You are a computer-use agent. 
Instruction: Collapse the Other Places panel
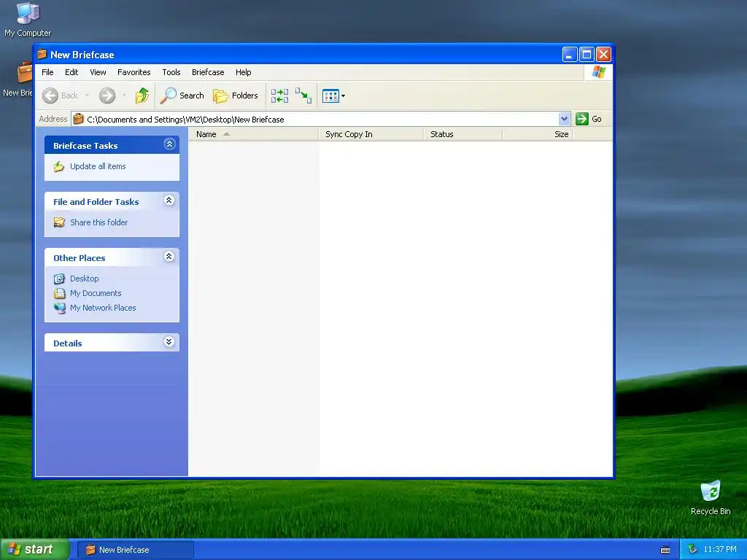169,257
